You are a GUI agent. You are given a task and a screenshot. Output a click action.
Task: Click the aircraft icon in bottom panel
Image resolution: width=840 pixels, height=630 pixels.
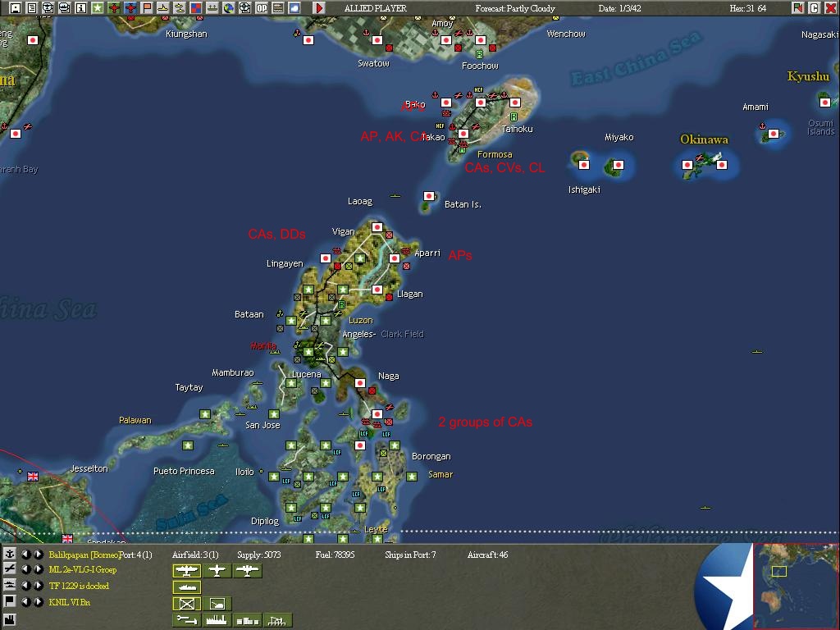(x=9, y=569)
